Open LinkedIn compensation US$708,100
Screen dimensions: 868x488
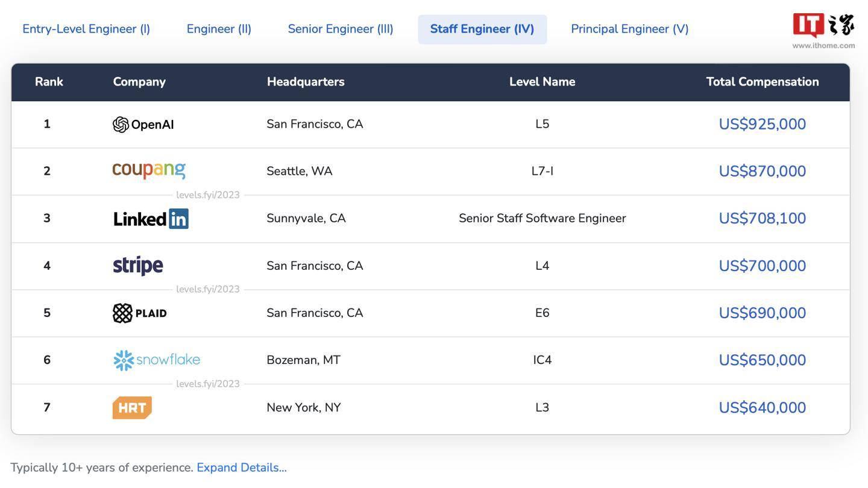tap(763, 218)
